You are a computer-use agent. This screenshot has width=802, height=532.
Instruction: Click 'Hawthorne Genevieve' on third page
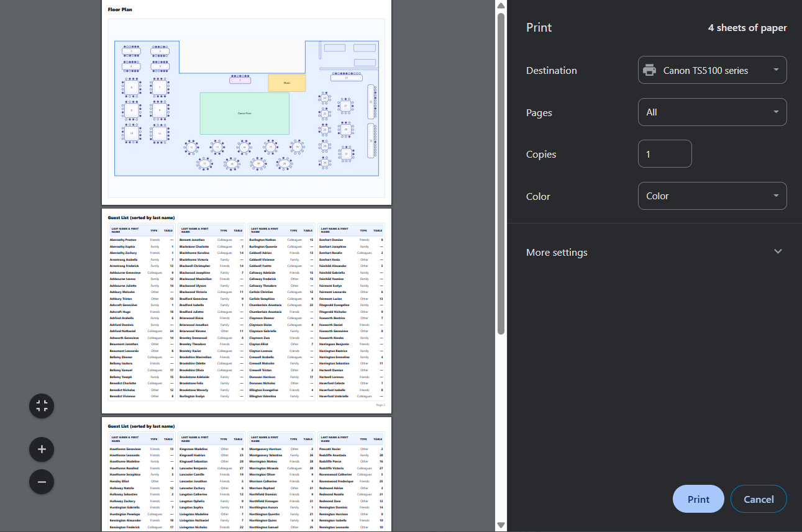[125, 449]
